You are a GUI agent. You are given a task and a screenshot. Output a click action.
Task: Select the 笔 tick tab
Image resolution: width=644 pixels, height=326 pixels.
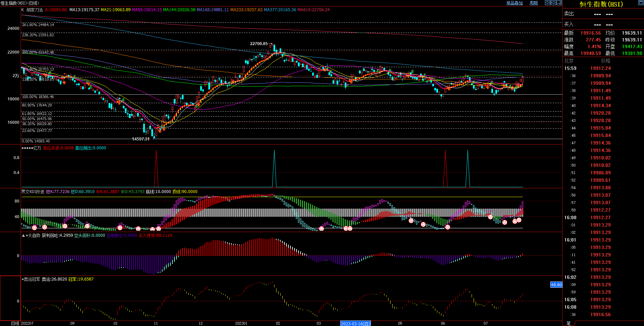tap(569, 323)
